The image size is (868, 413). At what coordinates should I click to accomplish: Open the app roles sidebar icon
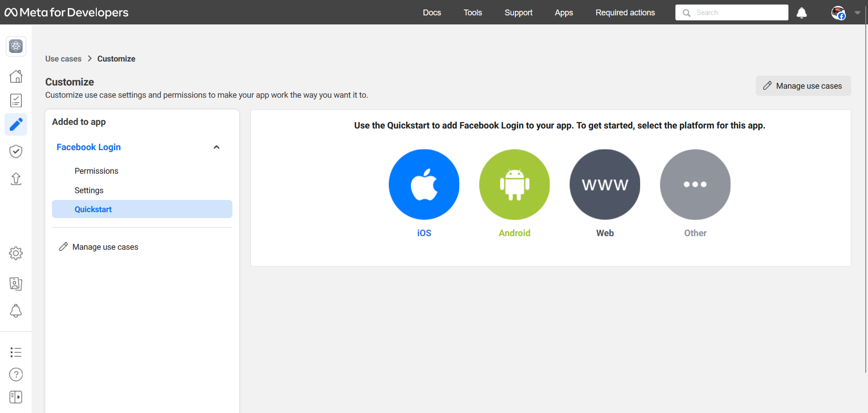(16, 284)
